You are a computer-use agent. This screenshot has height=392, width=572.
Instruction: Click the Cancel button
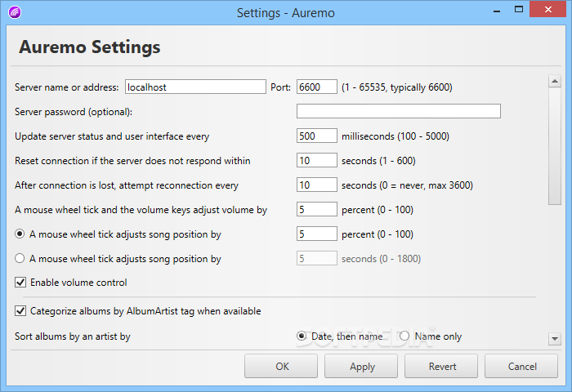[521, 366]
